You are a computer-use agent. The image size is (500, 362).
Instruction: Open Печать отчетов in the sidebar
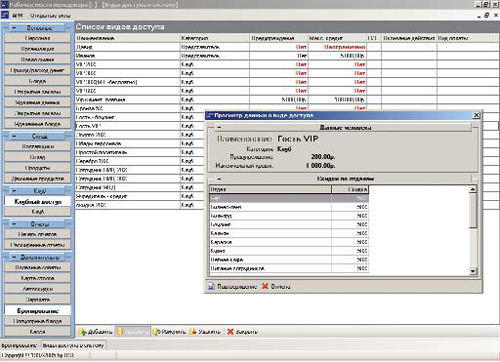(x=37, y=234)
